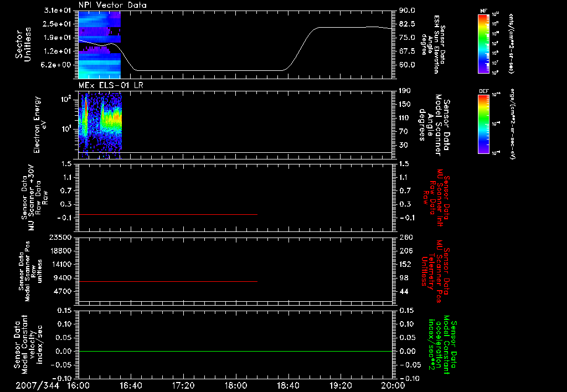Click the '2007/344' date label
Viewport: 567px width, 392px height.
coord(37,385)
